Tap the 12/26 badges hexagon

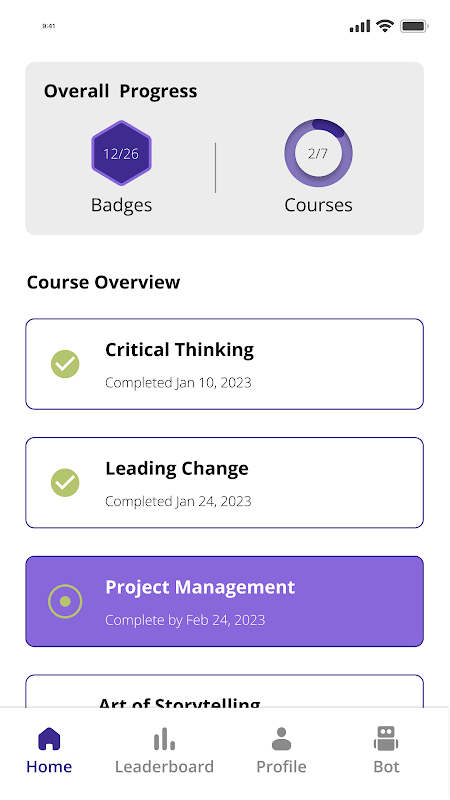click(x=121, y=153)
